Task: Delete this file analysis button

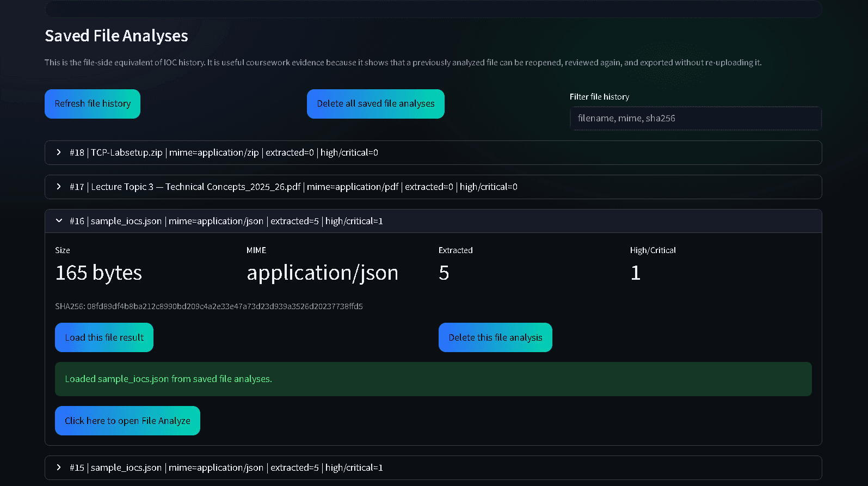Action: point(495,337)
